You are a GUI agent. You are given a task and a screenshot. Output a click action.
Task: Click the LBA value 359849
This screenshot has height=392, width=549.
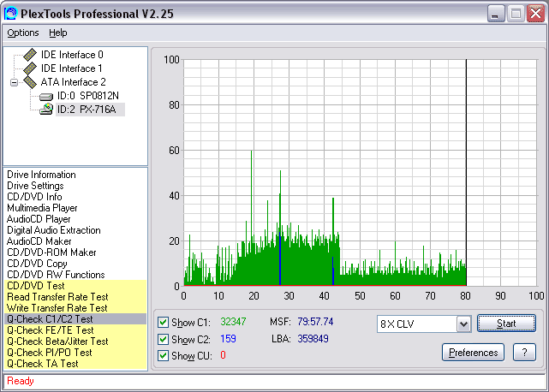313,339
